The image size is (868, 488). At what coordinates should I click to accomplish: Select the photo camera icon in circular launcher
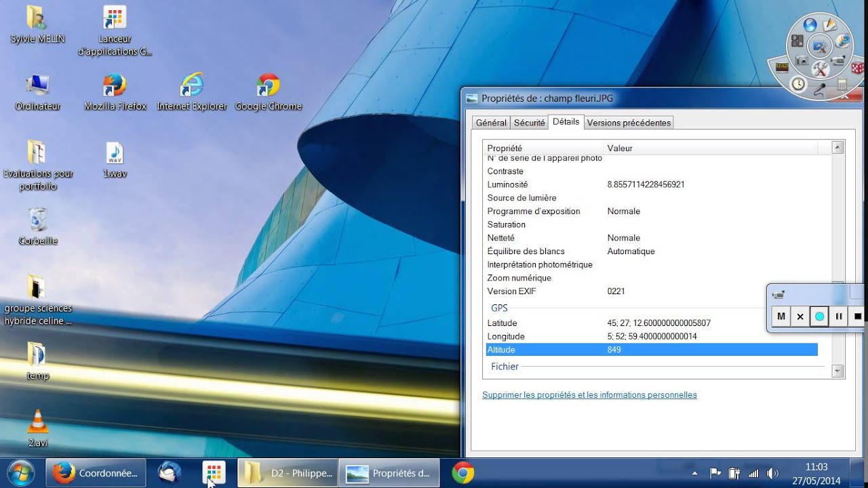coord(802,60)
